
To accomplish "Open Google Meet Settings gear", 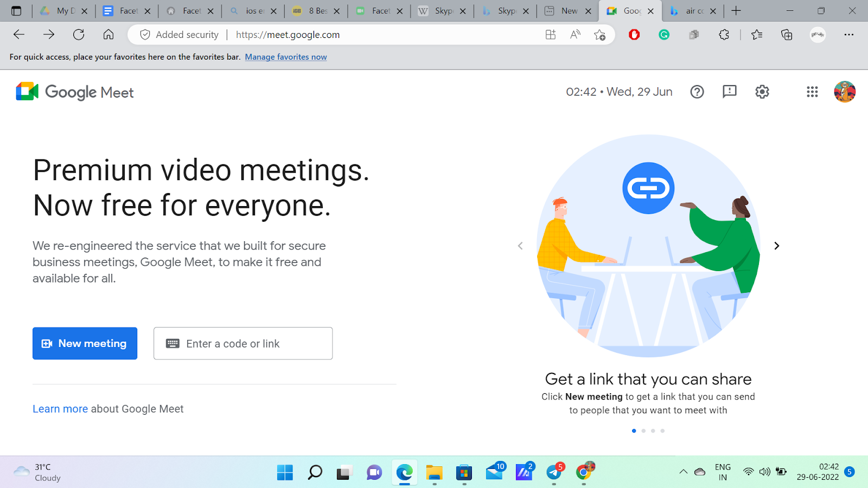I will [x=762, y=92].
